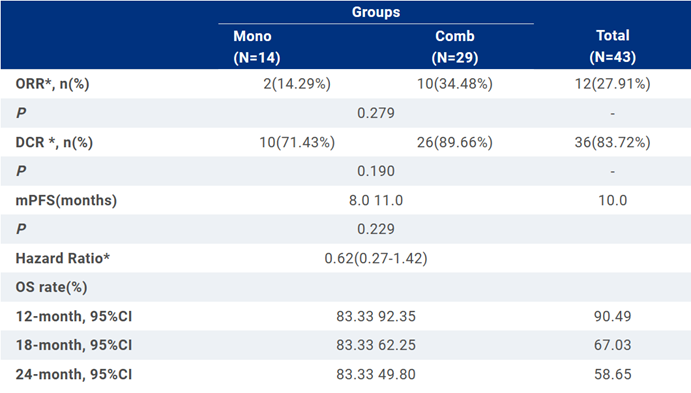Select the DCR *, n(%) row label
The height and width of the screenshot is (393, 691).
pyautogui.click(x=54, y=142)
